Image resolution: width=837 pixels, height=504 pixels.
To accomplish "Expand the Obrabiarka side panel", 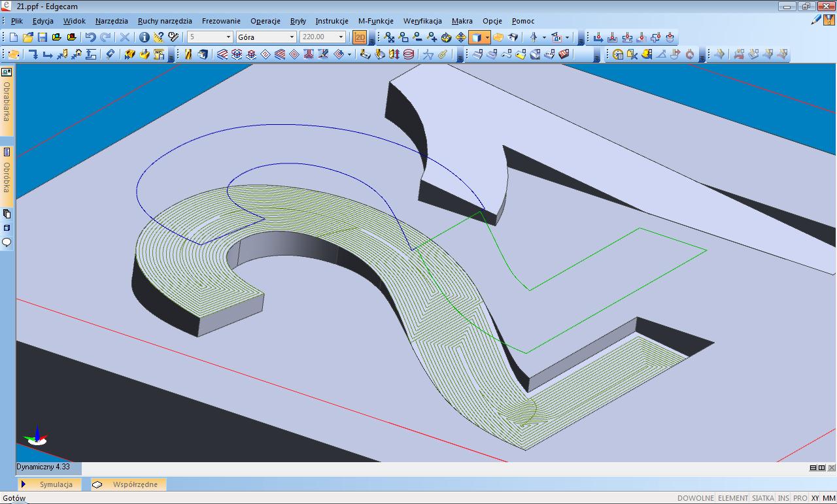I will coord(7,101).
